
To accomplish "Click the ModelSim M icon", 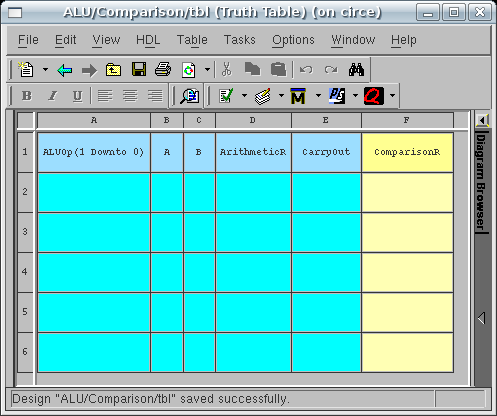I will tap(298, 96).
